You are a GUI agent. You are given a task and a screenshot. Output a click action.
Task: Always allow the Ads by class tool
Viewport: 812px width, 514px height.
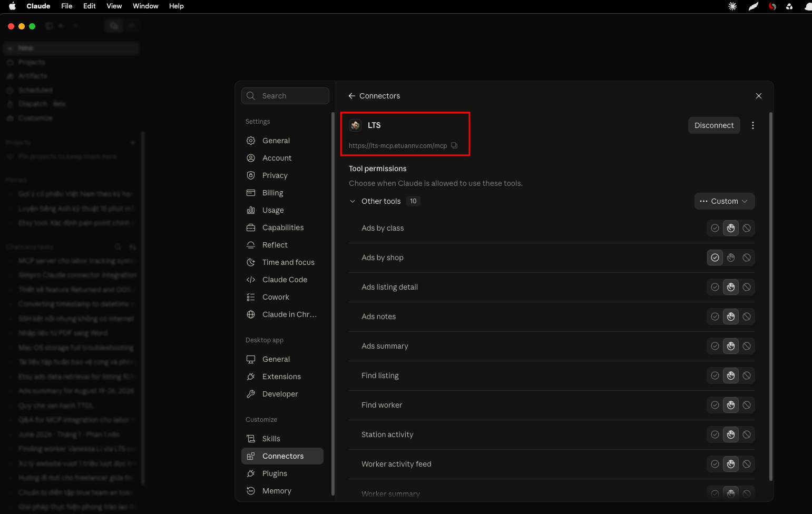point(715,228)
